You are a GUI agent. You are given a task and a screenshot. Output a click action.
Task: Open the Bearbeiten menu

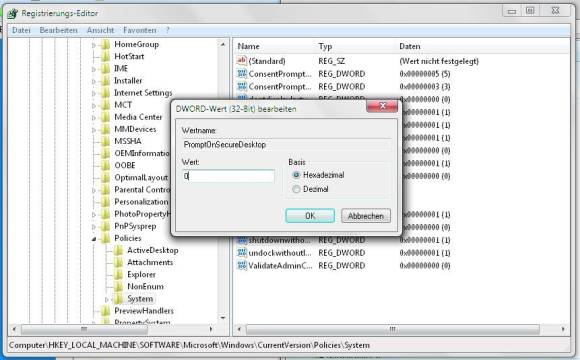[58, 30]
